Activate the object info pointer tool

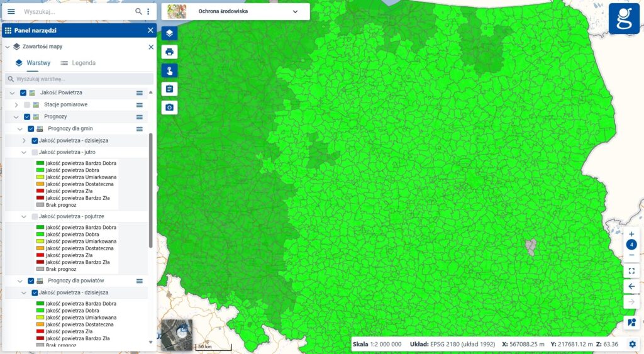click(x=169, y=70)
